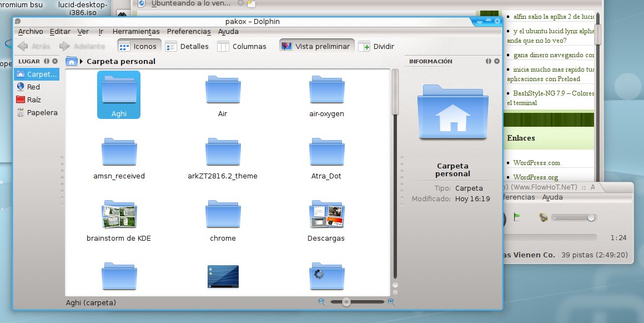Open the Ir menu
Viewport: 644px width, 323px height.
(101, 31)
